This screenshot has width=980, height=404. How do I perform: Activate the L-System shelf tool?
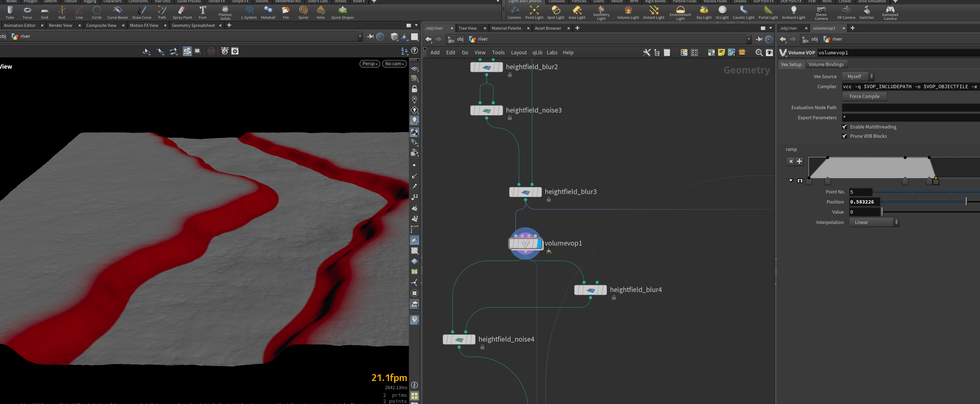point(249,13)
